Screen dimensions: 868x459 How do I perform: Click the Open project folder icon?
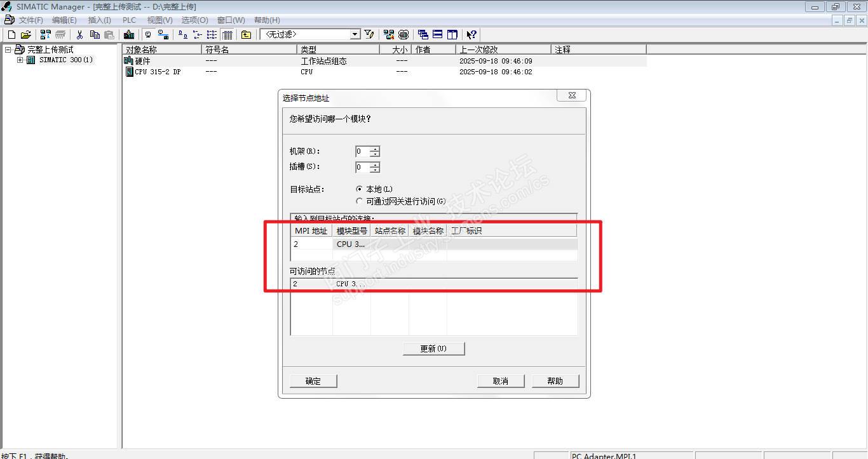(25, 35)
